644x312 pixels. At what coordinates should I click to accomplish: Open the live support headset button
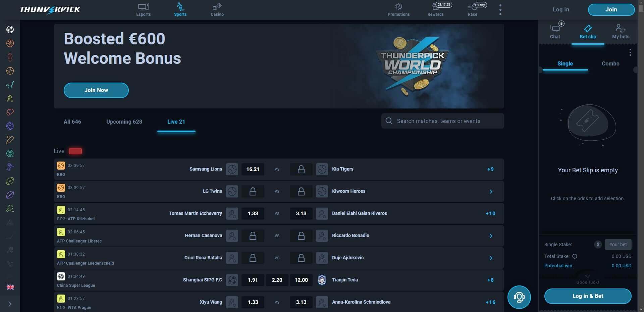click(x=519, y=297)
